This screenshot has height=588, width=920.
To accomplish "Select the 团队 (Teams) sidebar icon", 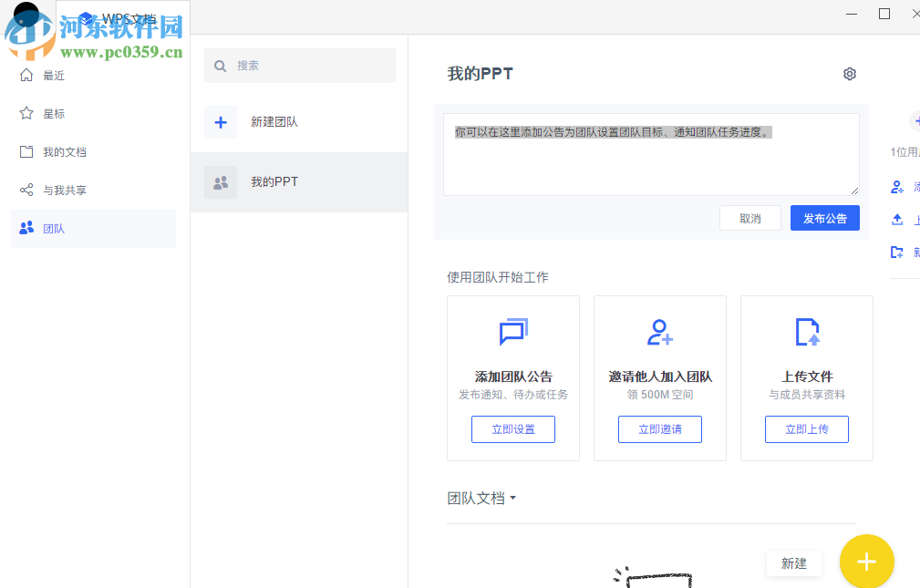I will (26, 228).
